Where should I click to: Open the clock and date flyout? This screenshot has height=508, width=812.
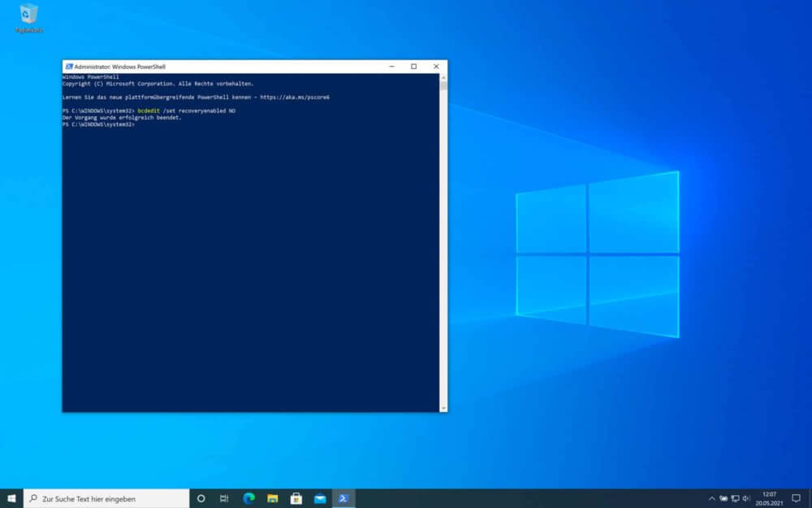[x=769, y=499]
